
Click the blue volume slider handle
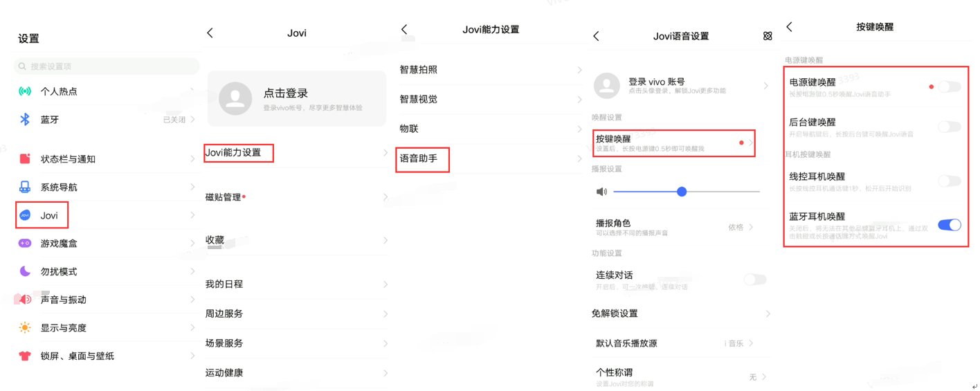682,192
